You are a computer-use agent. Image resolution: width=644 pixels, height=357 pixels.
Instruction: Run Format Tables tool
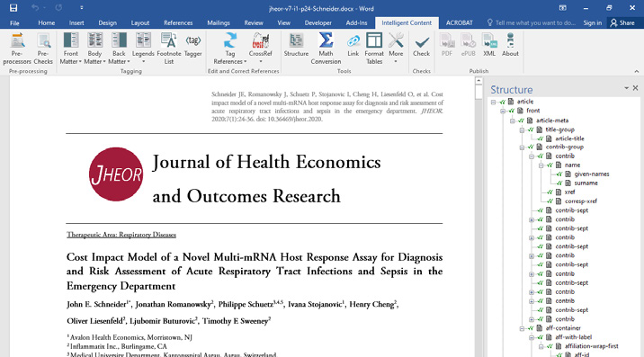pos(374,49)
